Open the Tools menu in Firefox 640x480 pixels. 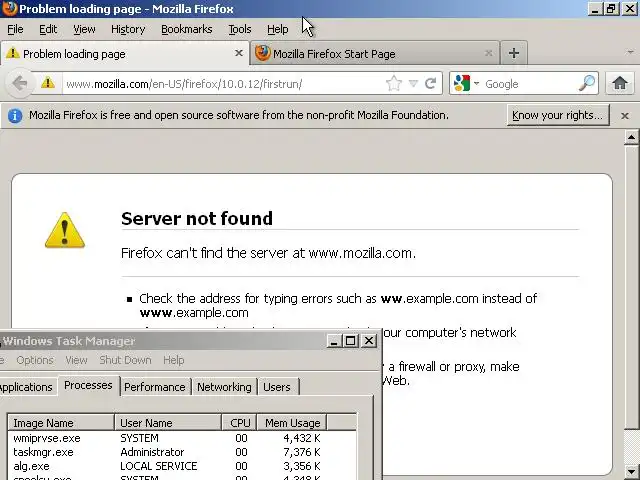[240, 29]
